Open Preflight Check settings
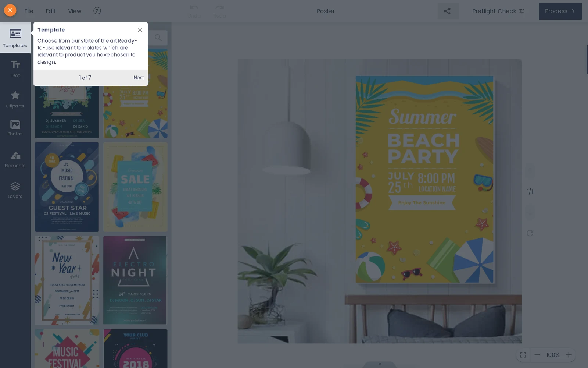Image resolution: width=588 pixels, height=368 pixels. 498,11
